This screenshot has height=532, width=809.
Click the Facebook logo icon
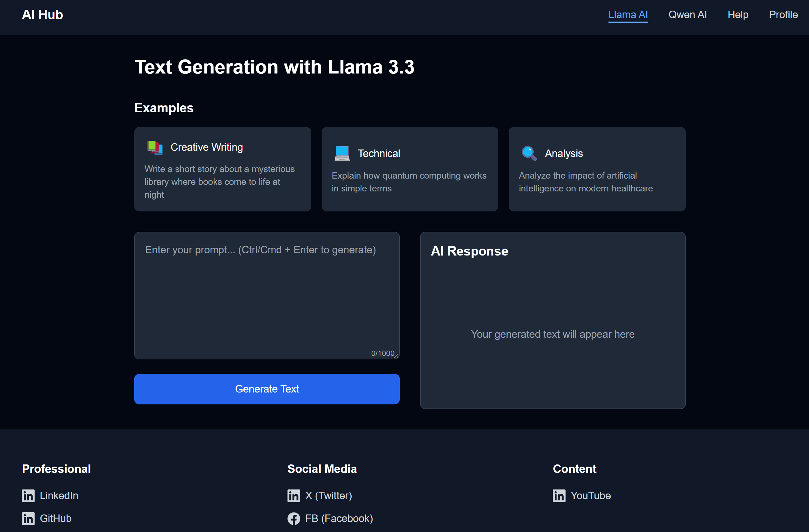(294, 519)
